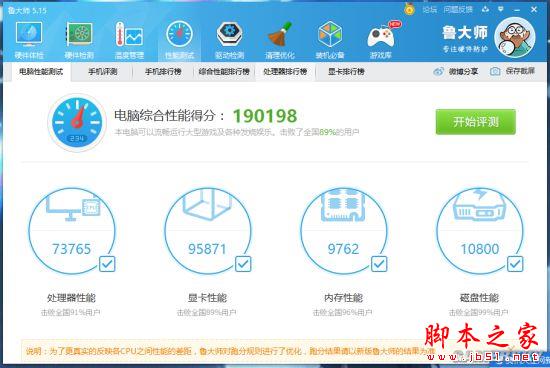Open the 驱动检测 driver detection icon

(229, 34)
